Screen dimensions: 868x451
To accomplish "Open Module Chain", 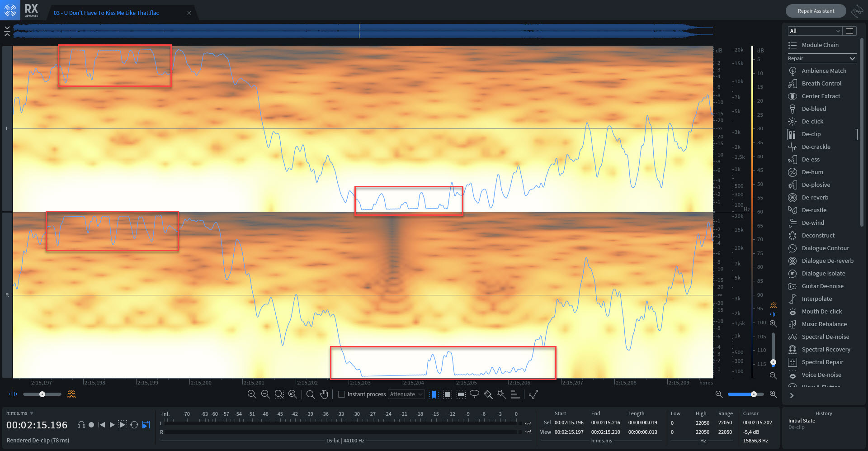I will [x=820, y=45].
